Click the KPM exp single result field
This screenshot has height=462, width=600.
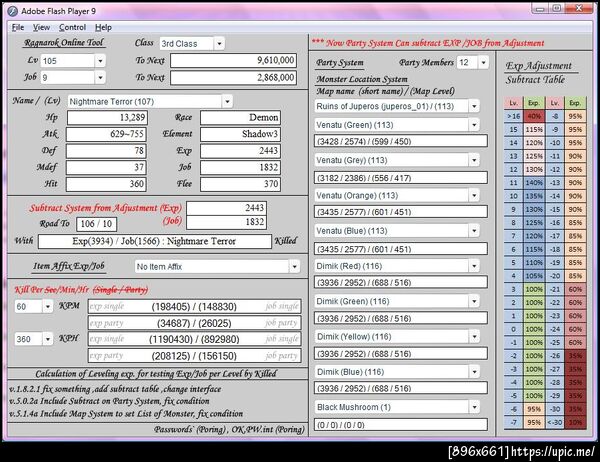click(x=195, y=306)
